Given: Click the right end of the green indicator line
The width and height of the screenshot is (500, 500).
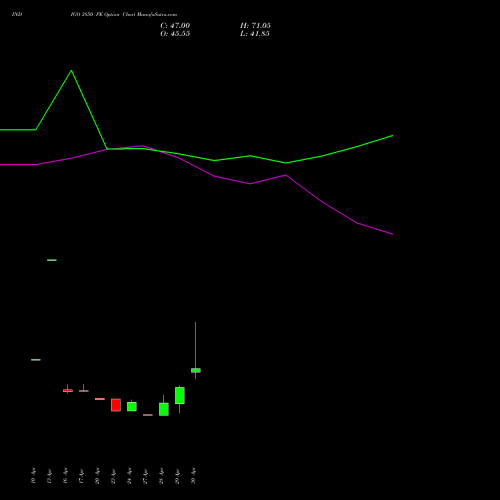Looking at the screenshot, I should click(x=393, y=136).
